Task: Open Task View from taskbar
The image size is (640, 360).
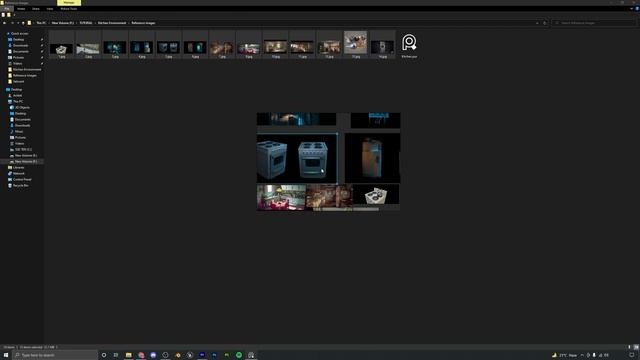Action: pyautogui.click(x=116, y=355)
